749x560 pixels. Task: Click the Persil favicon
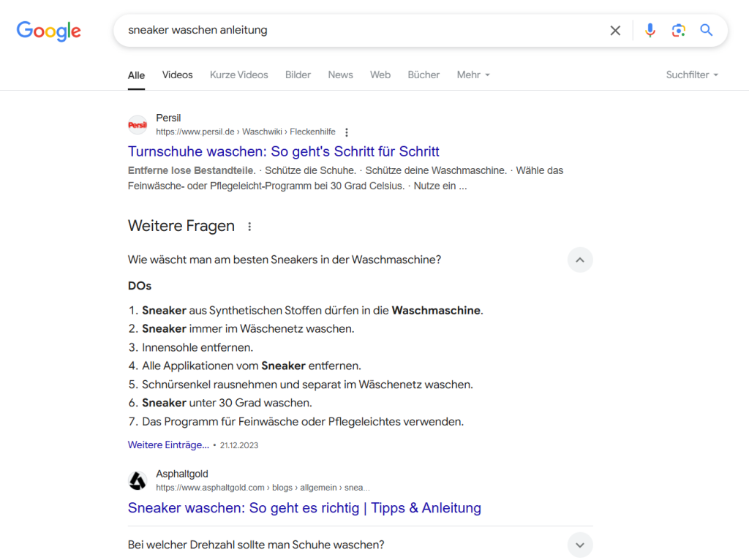[138, 125]
